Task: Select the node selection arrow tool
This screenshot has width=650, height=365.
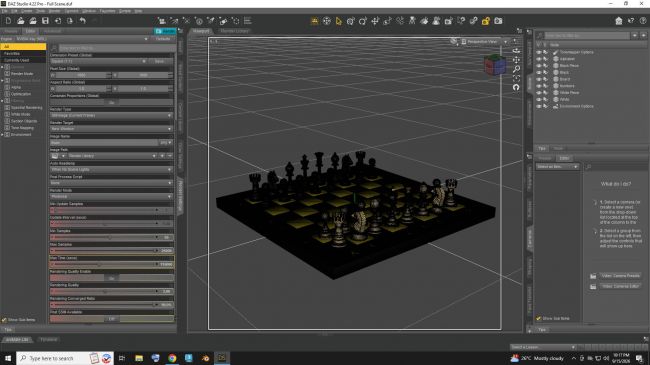Action: (x=339, y=21)
